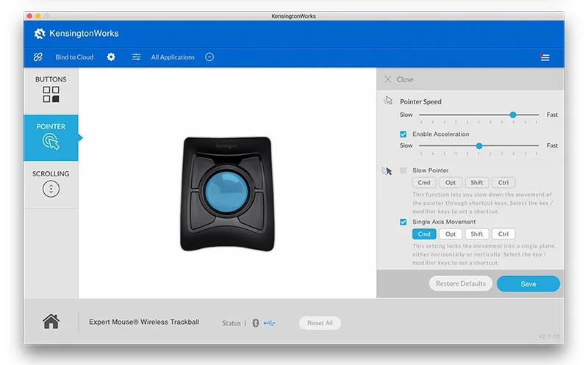Viewport: 588px width, 365px height.
Task: Open settings gear icon in toolbar
Action: 111,57
